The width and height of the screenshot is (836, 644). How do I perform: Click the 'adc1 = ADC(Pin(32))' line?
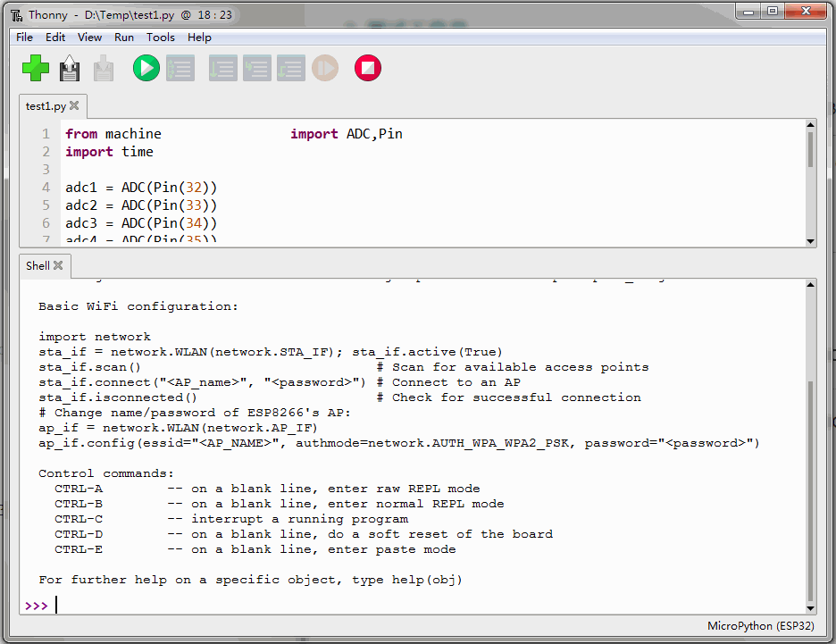click(141, 188)
